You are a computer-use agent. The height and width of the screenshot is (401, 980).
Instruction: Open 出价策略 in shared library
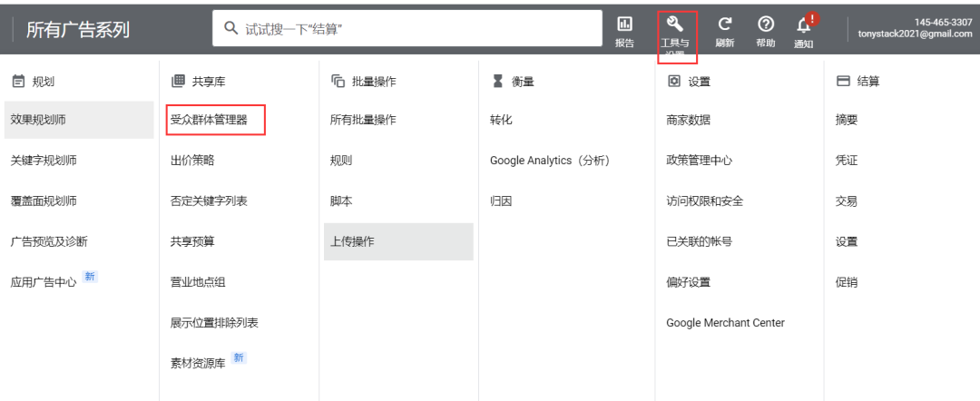192,161
